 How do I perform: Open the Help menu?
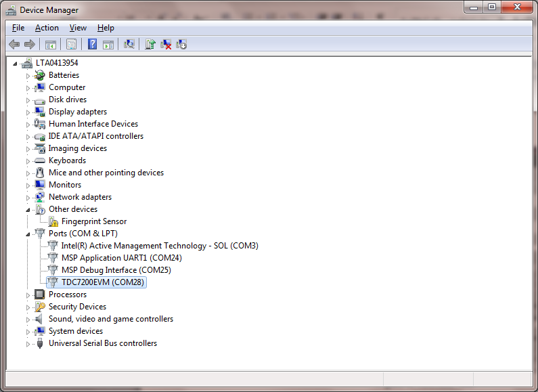106,28
